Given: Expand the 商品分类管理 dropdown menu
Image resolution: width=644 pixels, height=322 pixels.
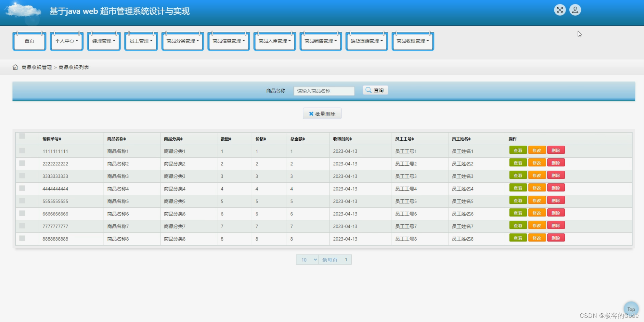Looking at the screenshot, I should pos(182,41).
